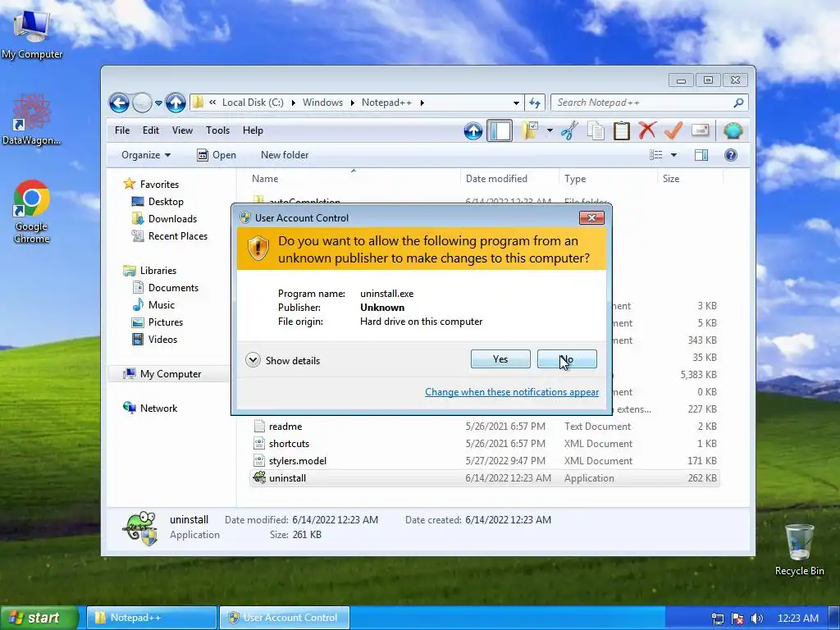The width and height of the screenshot is (840, 630).
Task: Click the red X Delete icon
Action: coord(647,130)
